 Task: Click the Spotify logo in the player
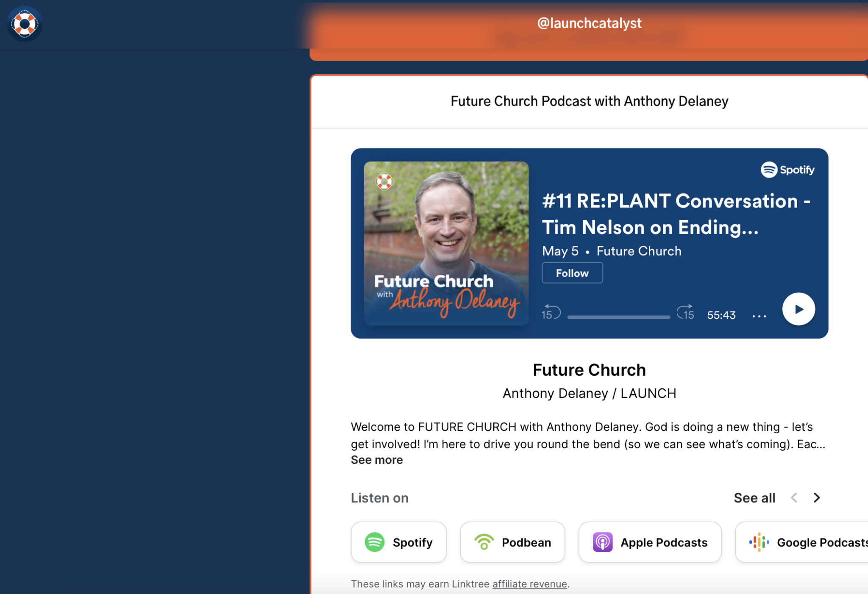pyautogui.click(x=788, y=170)
